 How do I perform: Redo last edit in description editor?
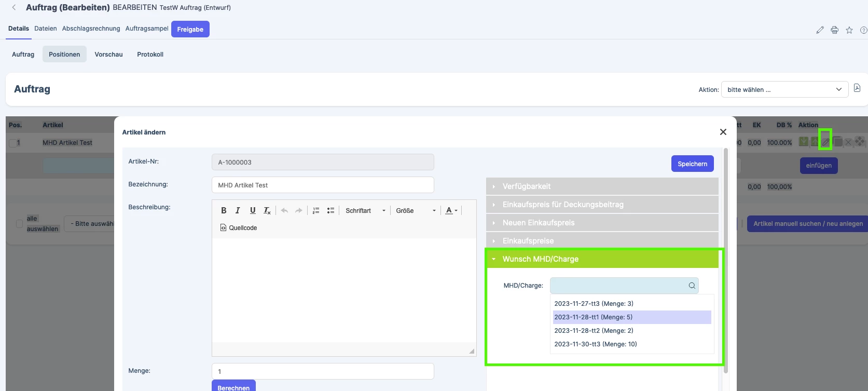point(298,210)
